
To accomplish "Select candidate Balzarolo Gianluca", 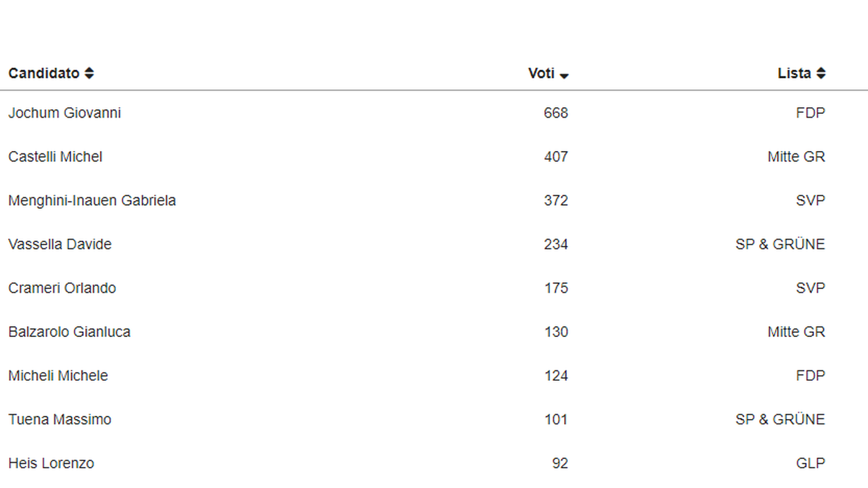I will [x=69, y=332].
